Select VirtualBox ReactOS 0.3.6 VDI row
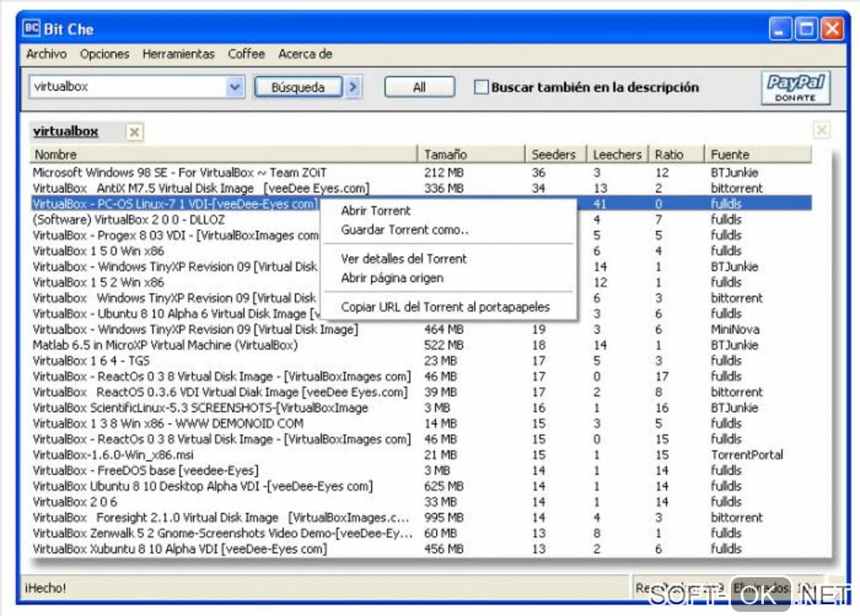860x616 pixels. [421, 393]
